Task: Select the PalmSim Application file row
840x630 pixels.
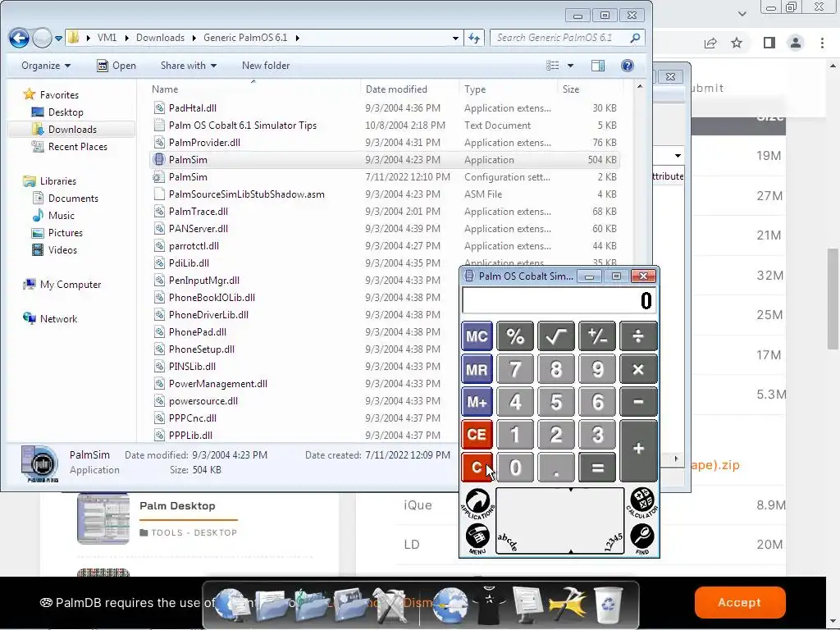Action: pos(385,160)
